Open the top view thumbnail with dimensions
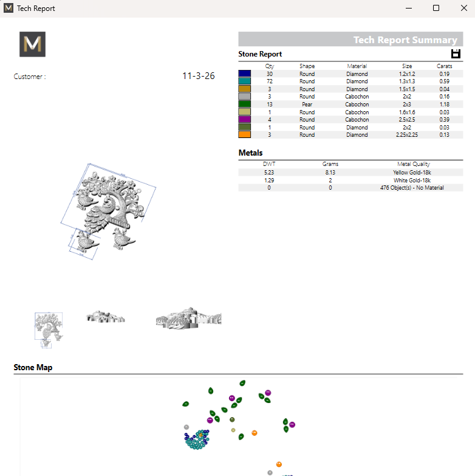The height and width of the screenshot is (476, 475). [49, 329]
